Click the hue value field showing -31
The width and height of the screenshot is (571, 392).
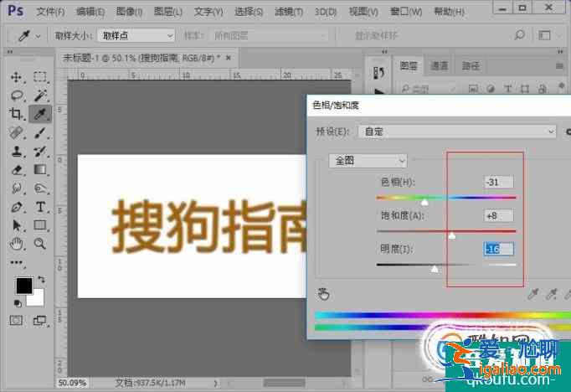[499, 182]
